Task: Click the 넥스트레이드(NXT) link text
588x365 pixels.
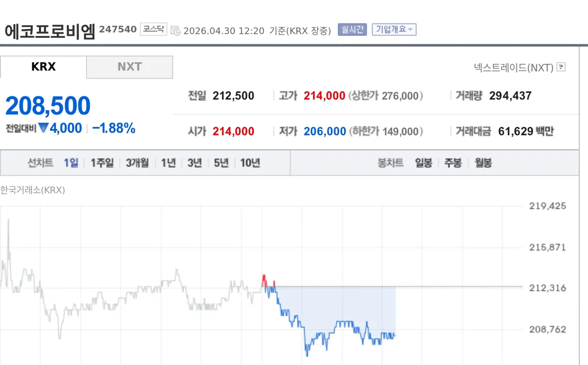Action: [x=514, y=67]
